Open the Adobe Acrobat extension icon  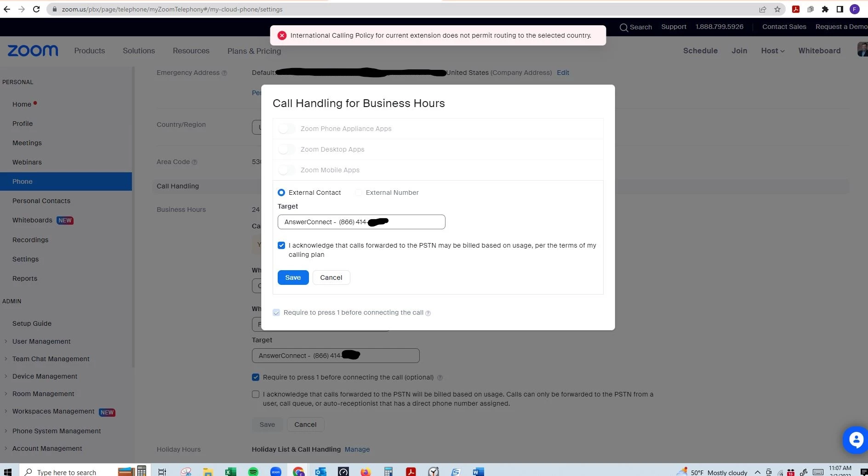pos(796,9)
